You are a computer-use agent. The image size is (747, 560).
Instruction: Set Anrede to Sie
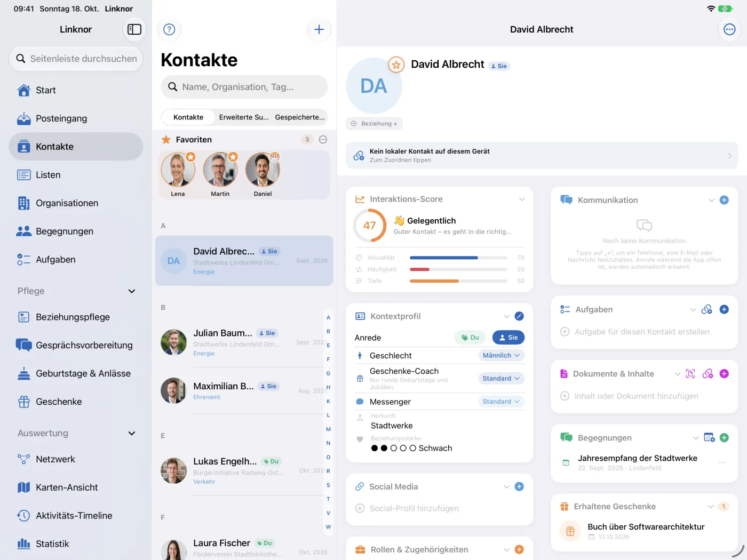coord(508,338)
